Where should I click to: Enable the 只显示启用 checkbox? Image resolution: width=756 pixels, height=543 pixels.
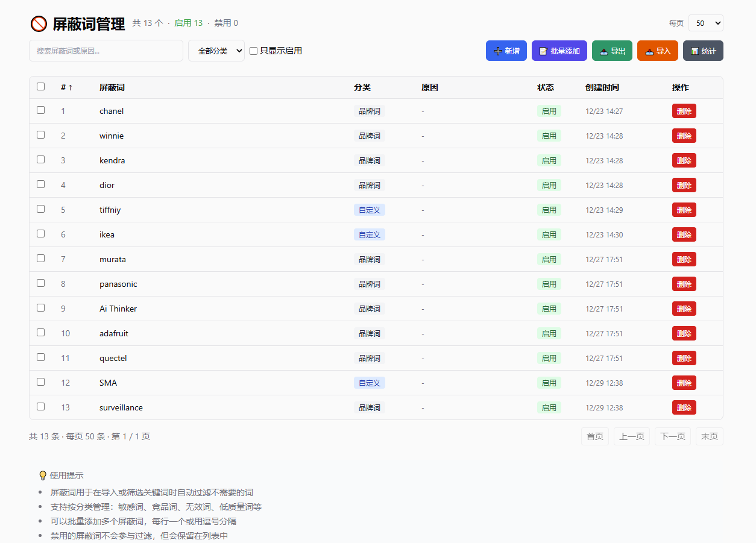click(x=254, y=51)
